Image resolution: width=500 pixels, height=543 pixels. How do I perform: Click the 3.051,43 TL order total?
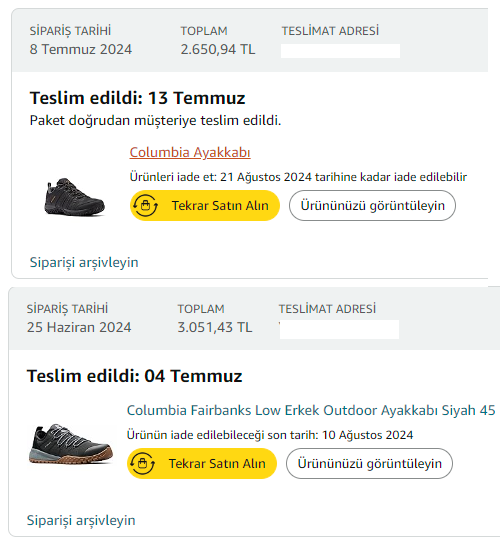point(215,327)
